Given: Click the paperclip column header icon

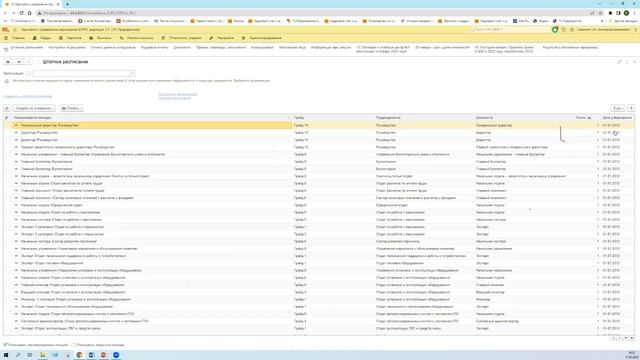Looking at the screenshot, I should [6, 118].
